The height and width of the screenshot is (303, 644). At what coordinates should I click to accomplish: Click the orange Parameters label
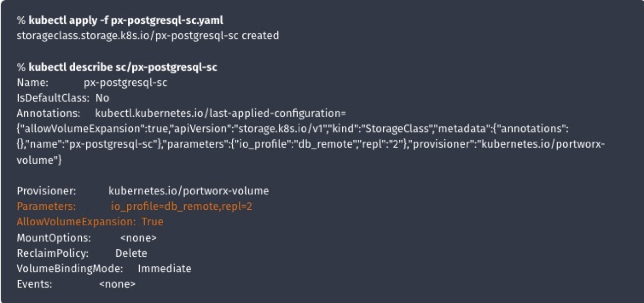[46, 206]
